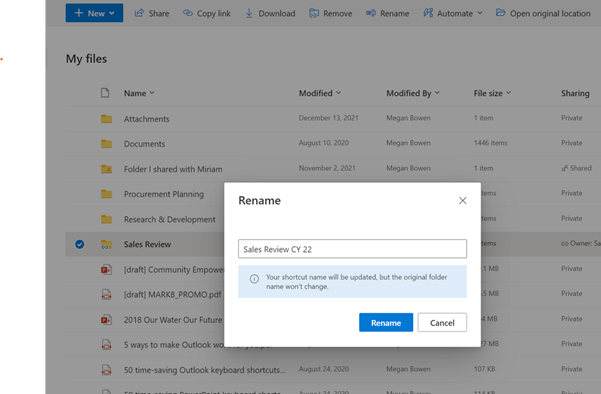Click the December 13, 2021 modified date

coord(328,118)
